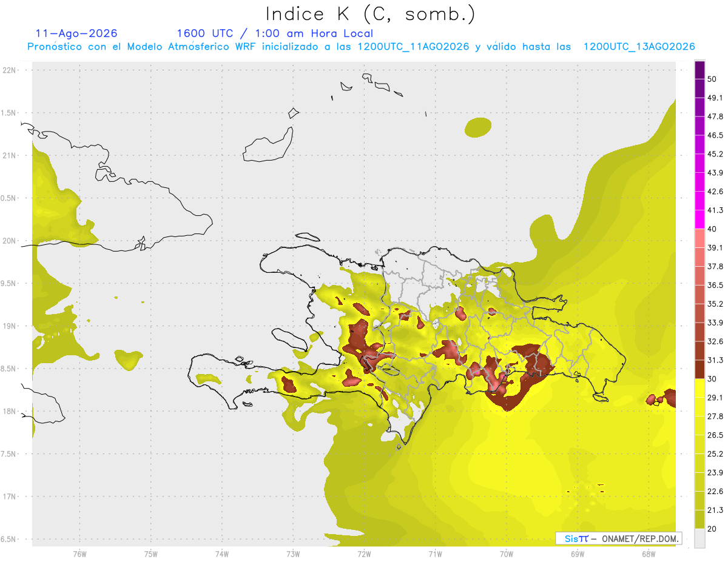
Task: Click the "45.2" color scale value
Action: point(715,154)
